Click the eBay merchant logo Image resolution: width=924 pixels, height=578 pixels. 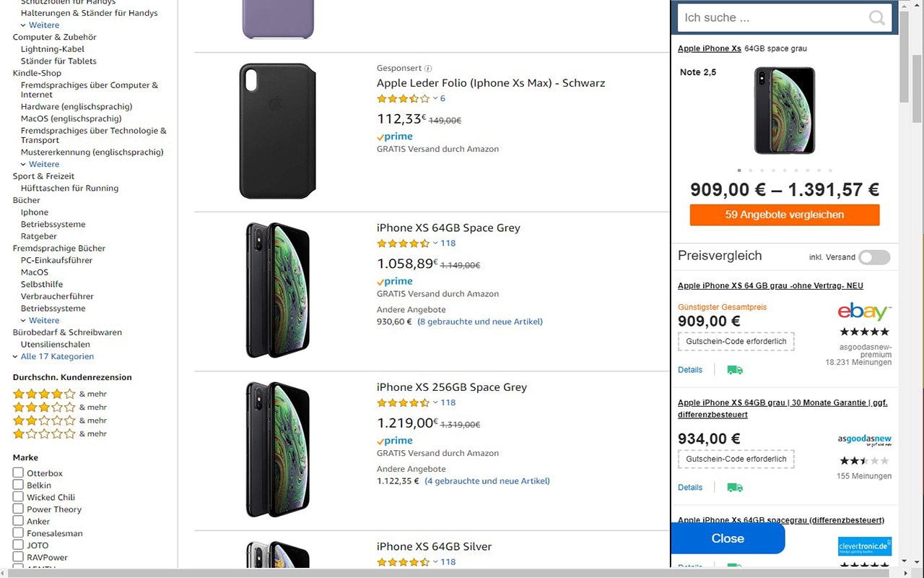[x=864, y=311]
